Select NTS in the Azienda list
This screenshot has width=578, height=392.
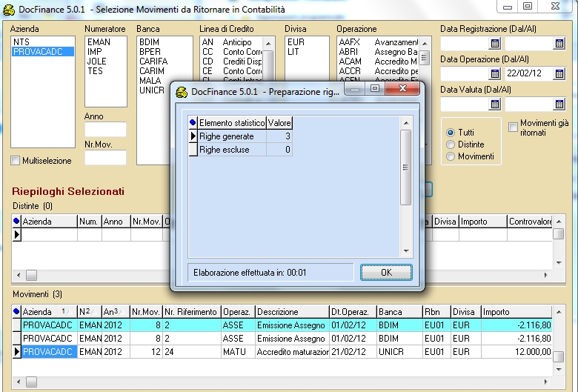(x=21, y=42)
